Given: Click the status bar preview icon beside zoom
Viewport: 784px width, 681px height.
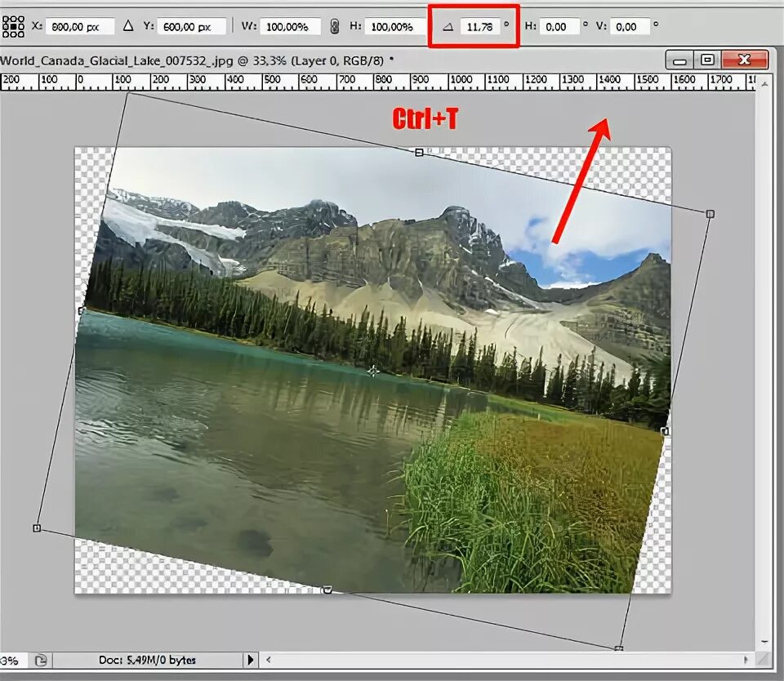Looking at the screenshot, I should (x=41, y=661).
